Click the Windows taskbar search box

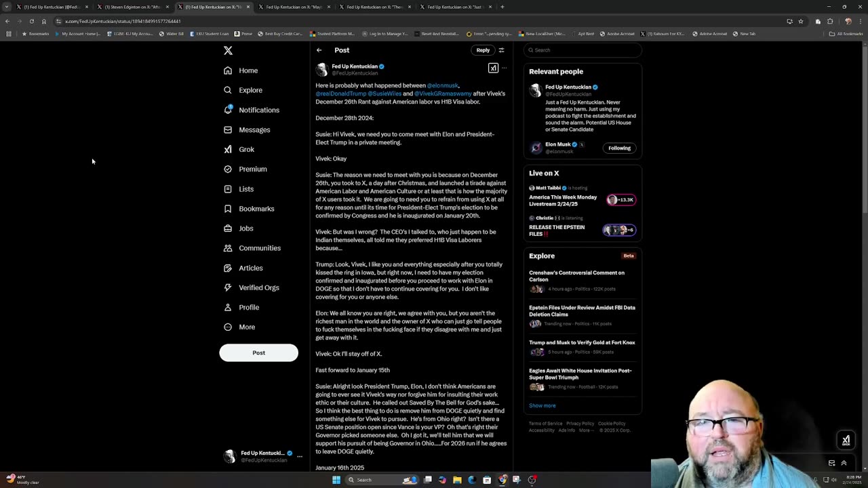(x=383, y=480)
